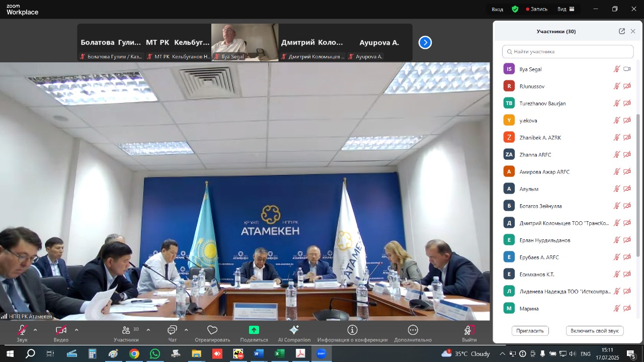Show hidden system tray icons
Screen dimensions: 644x362
pyautogui.click(x=502, y=354)
